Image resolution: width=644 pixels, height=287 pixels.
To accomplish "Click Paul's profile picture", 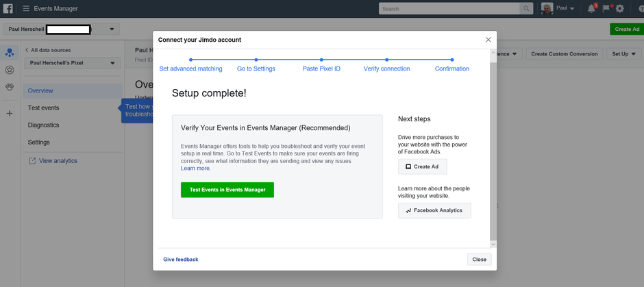I will point(547,9).
